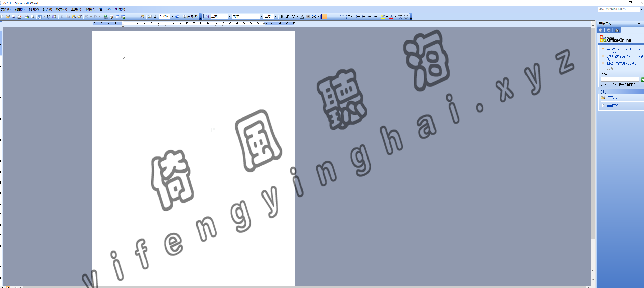This screenshot has height=288, width=644.
Task: Expand the highlight color dropdown arrow
Action: 387,17
